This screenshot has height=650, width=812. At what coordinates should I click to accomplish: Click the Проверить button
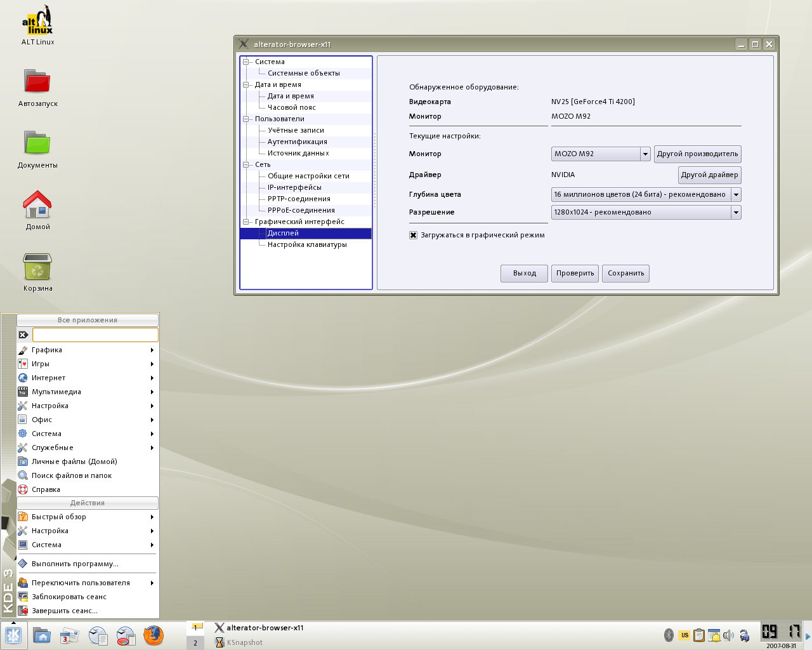point(575,273)
